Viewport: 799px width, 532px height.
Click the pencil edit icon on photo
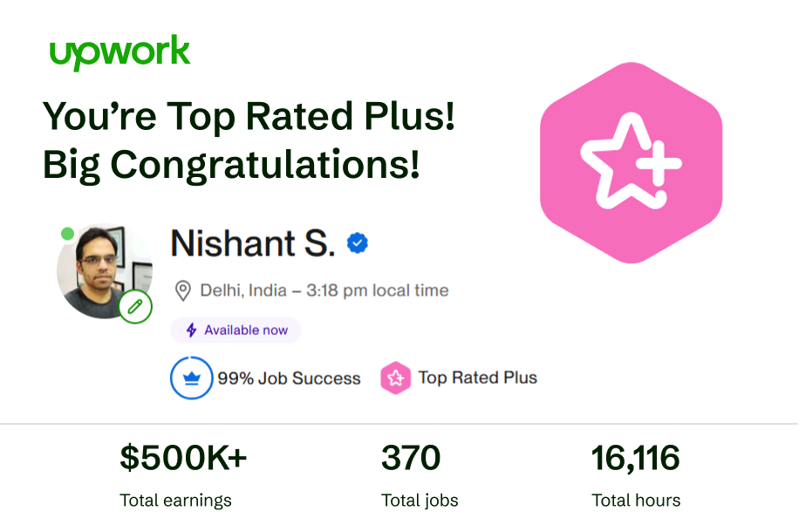[135, 306]
